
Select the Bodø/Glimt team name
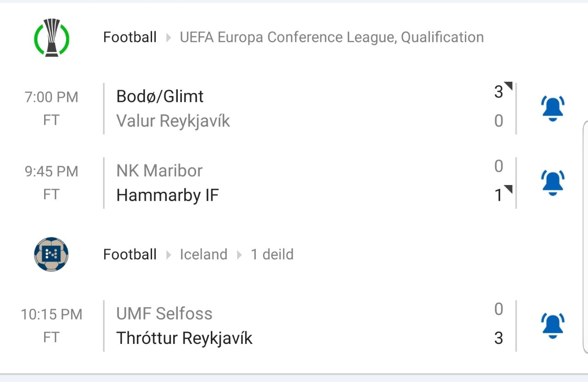(x=160, y=96)
